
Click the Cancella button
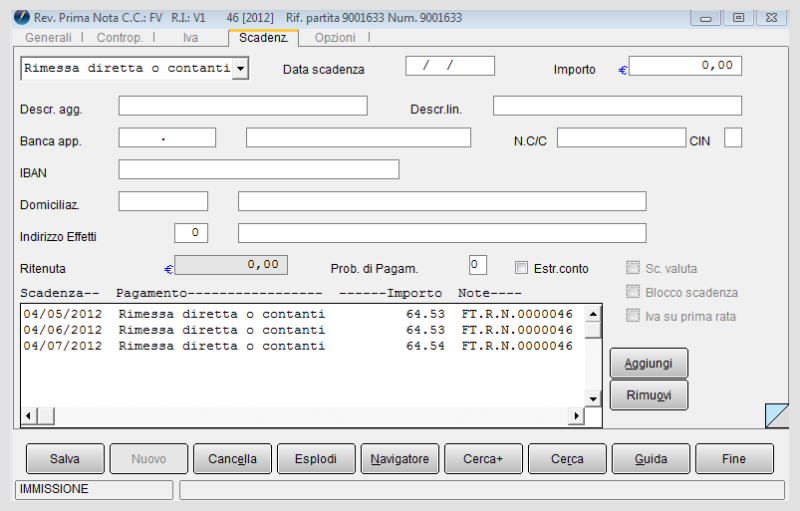pyautogui.click(x=233, y=459)
